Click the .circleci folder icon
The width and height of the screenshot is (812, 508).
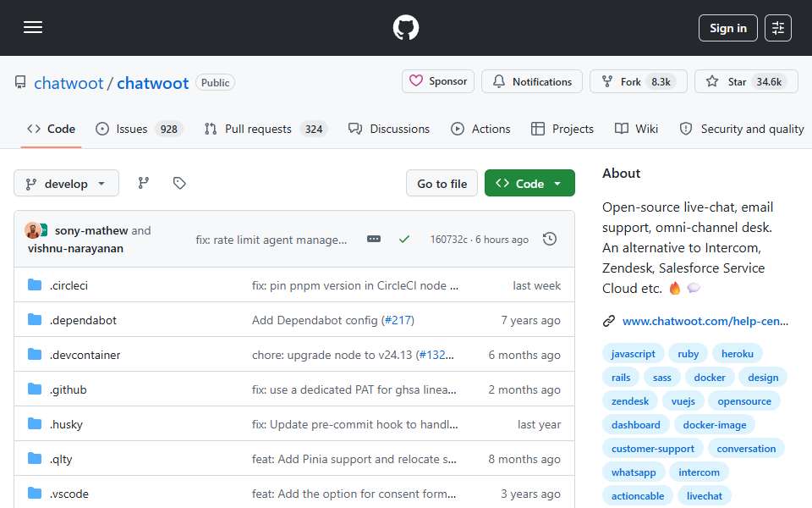click(35, 285)
